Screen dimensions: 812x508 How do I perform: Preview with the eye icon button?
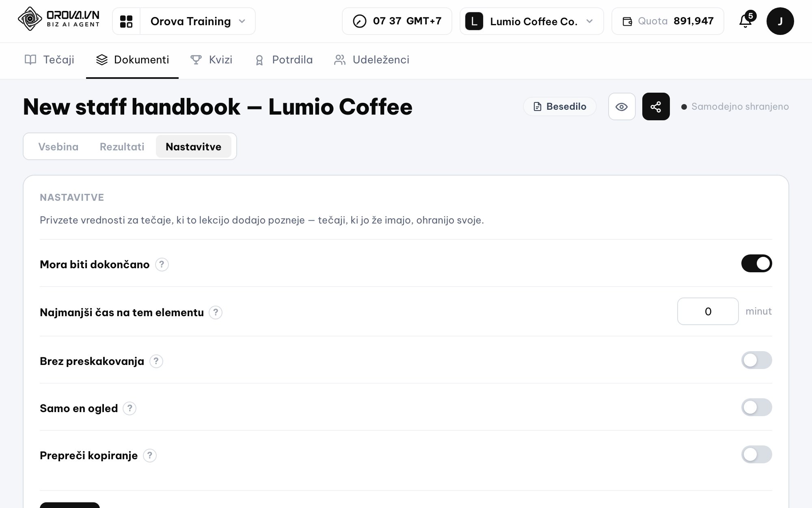tap(622, 106)
